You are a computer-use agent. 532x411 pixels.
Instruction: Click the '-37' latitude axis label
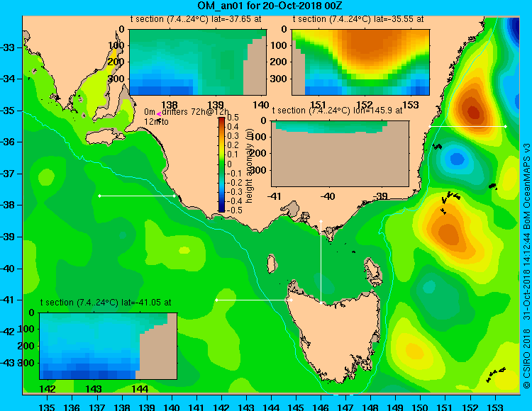8,174
